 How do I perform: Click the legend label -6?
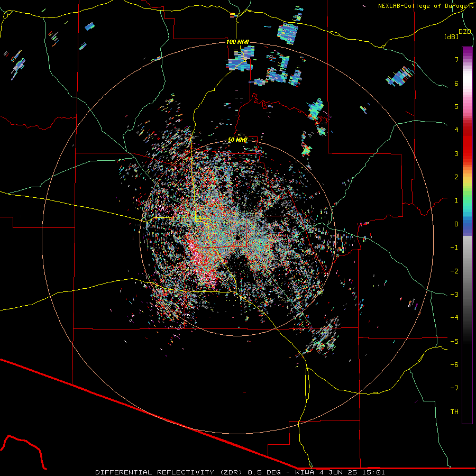click(x=454, y=365)
